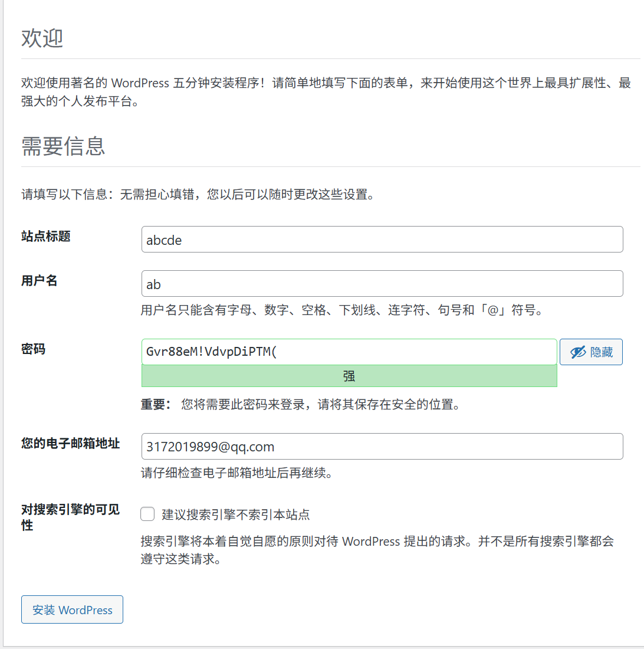Hide the password with the 隐藏 button
The width and height of the screenshot is (644, 649).
[x=591, y=352]
